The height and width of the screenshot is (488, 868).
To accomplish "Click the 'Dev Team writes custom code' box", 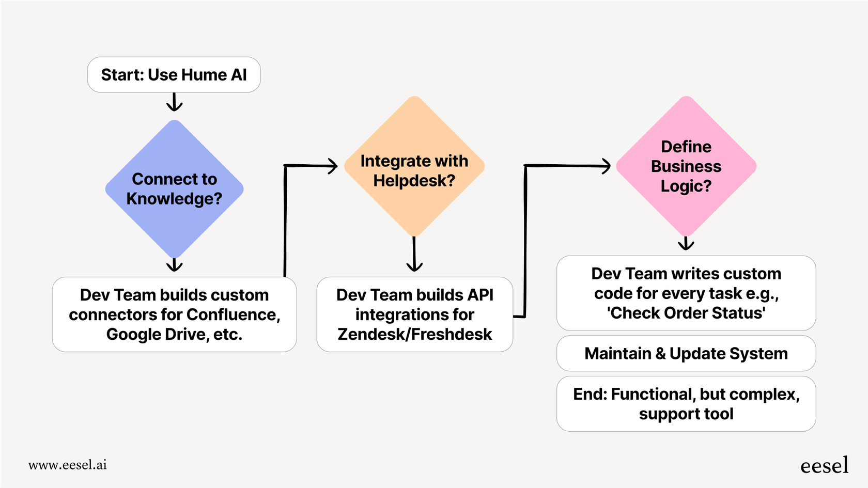I will [686, 293].
